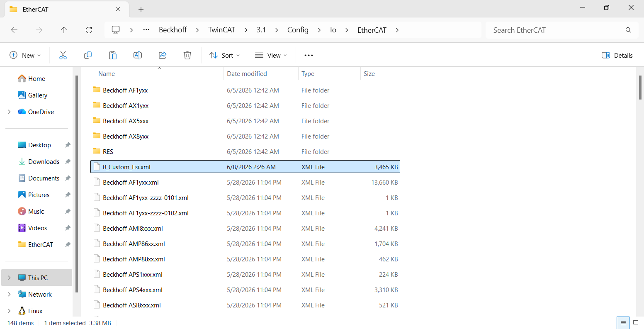Open the Sort dropdown menu

pyautogui.click(x=225, y=55)
